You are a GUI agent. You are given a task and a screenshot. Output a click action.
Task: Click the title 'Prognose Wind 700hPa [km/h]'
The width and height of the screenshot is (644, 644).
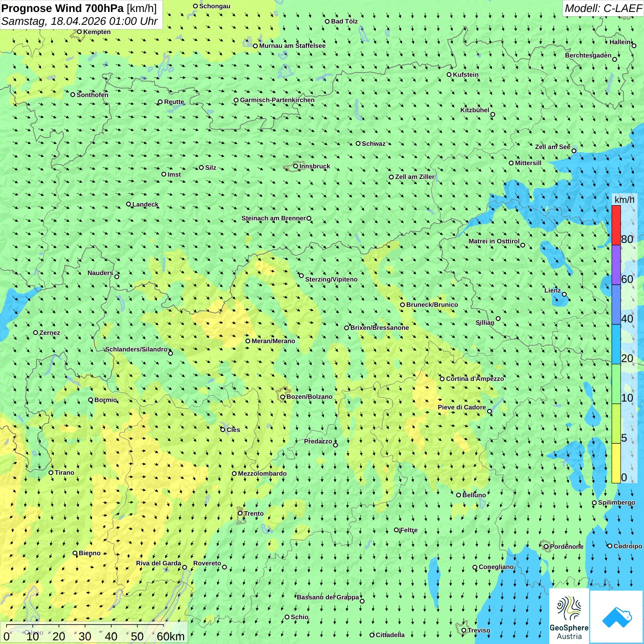pos(79,8)
